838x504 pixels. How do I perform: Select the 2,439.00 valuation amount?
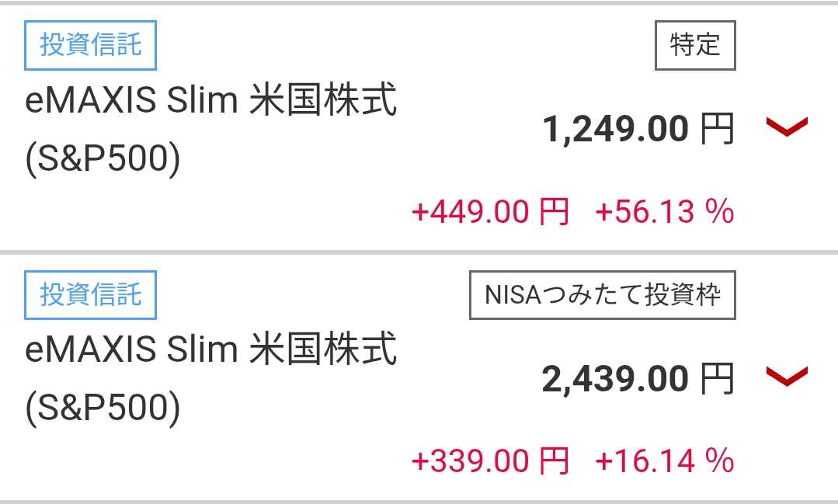tap(615, 379)
